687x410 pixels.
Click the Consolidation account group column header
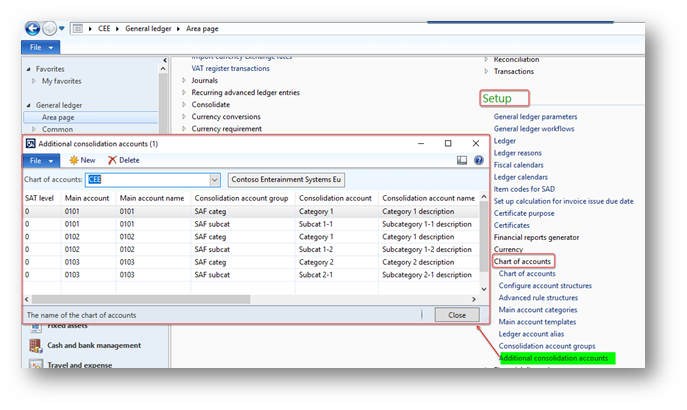click(x=241, y=198)
